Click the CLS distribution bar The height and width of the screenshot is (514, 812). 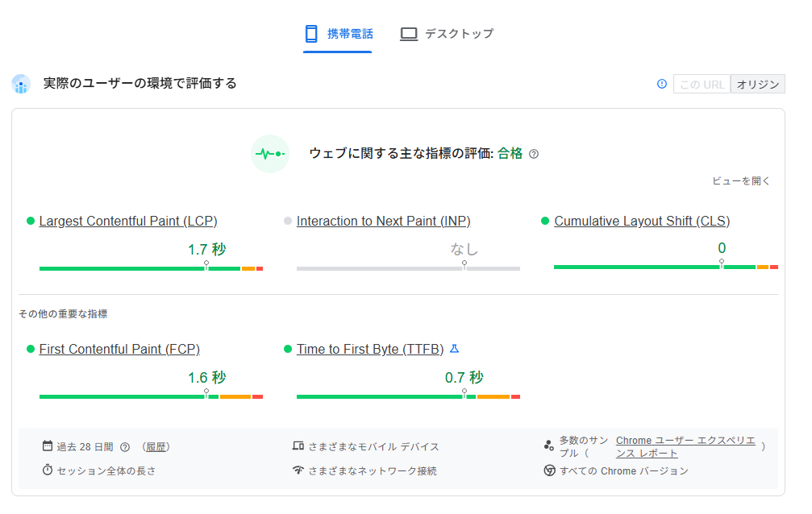click(x=666, y=267)
